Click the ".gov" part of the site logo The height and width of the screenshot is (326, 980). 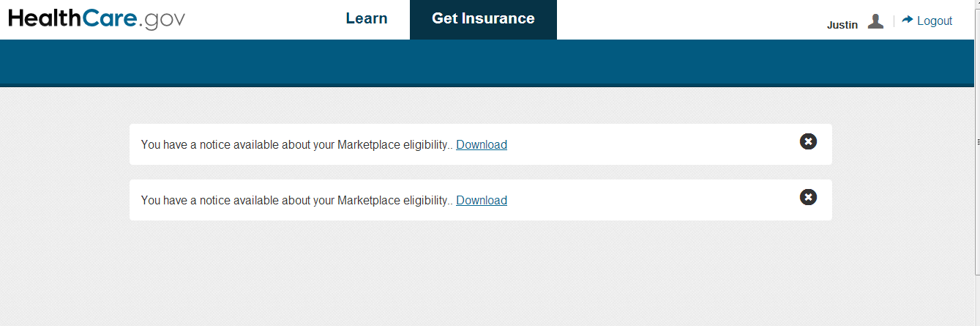[x=161, y=21]
